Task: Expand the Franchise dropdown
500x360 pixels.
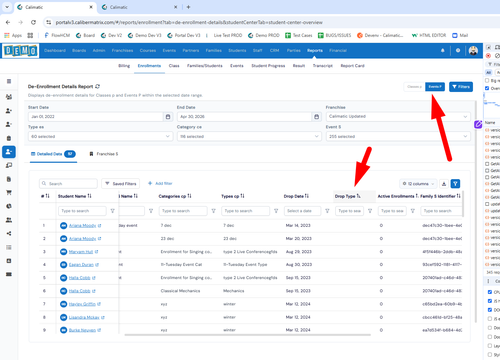Action: pyautogui.click(x=398, y=117)
